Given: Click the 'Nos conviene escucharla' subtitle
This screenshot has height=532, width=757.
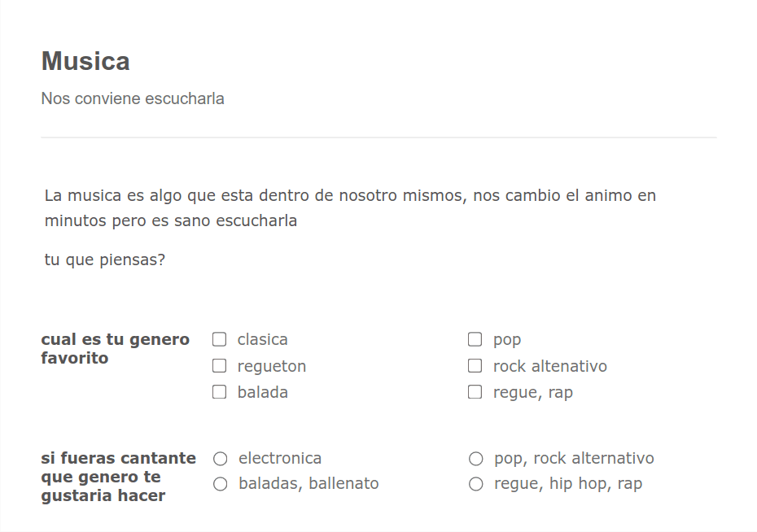Looking at the screenshot, I should click(x=133, y=98).
